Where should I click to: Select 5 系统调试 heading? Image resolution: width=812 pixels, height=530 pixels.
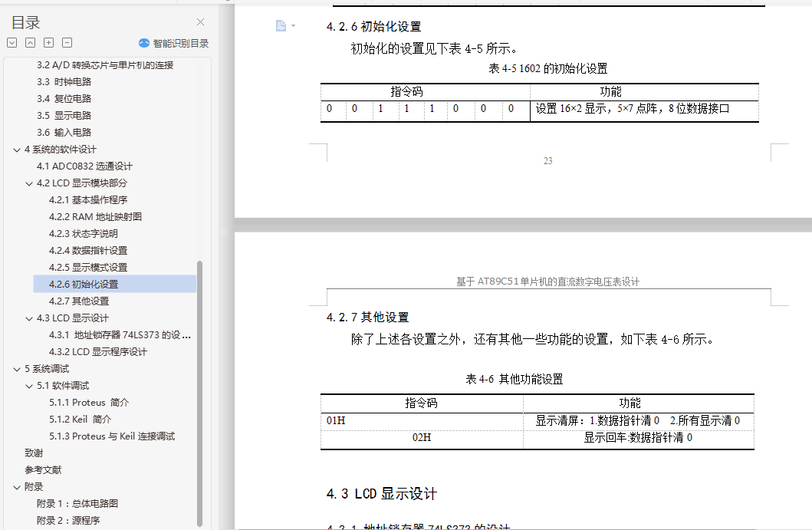(47, 369)
